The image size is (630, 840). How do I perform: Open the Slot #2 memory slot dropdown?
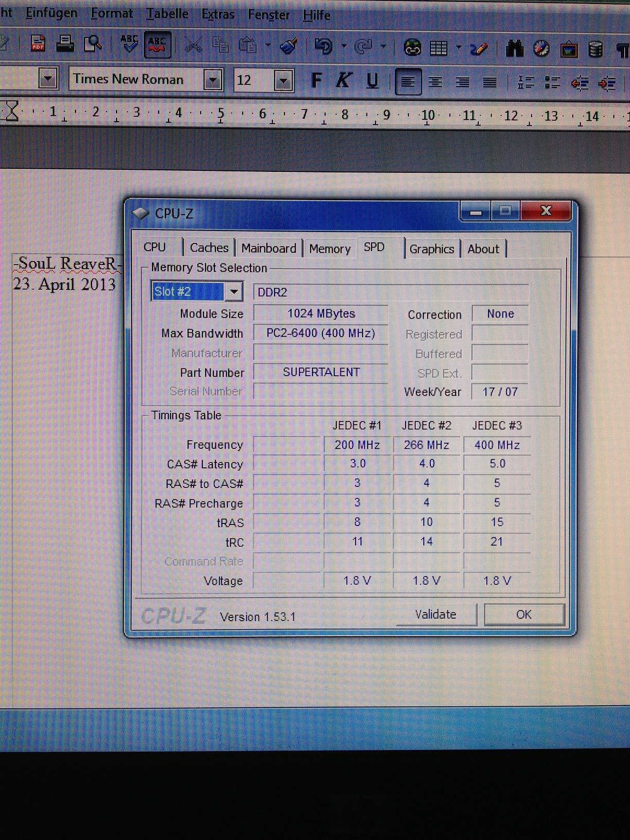tap(234, 292)
